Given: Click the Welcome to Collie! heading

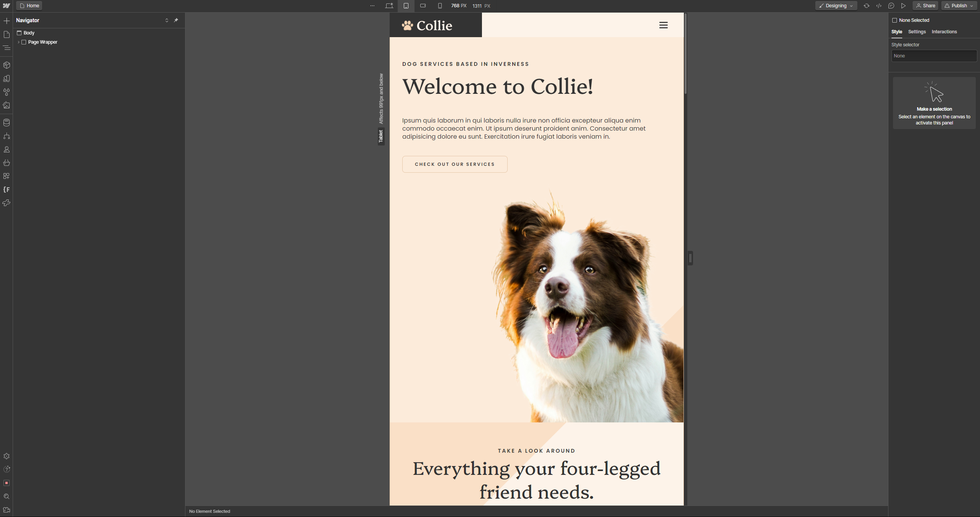Looking at the screenshot, I should click(498, 87).
